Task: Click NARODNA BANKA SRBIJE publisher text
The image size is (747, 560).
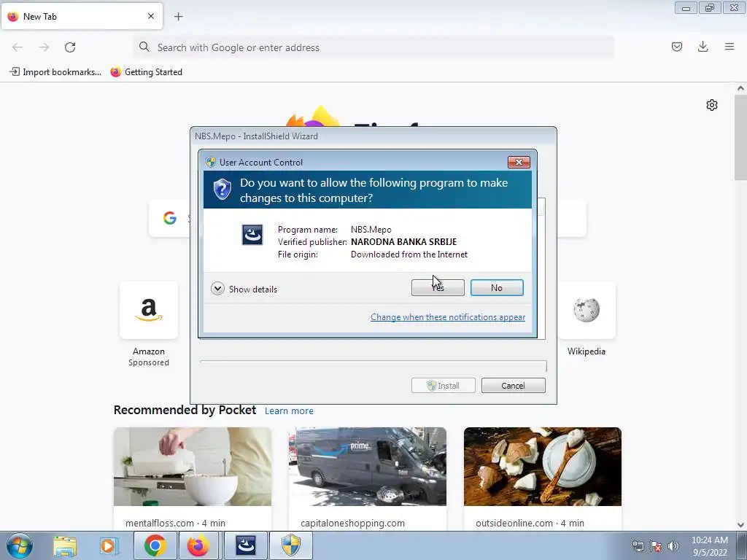Action: click(x=404, y=242)
